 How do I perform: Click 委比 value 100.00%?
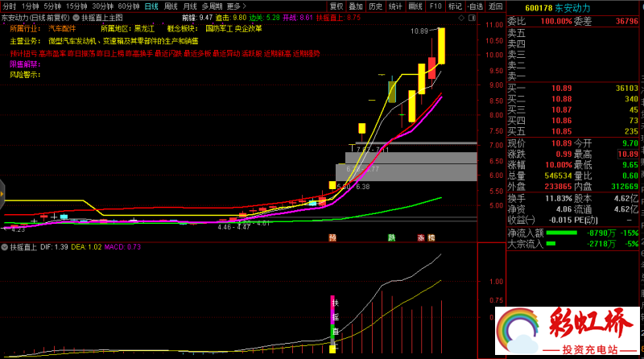556,22
